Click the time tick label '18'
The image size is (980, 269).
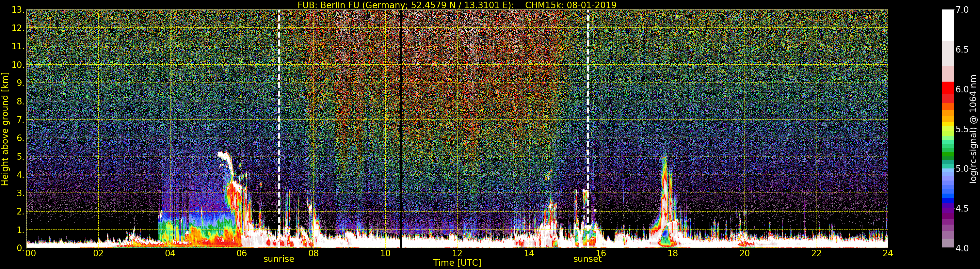[673, 253]
